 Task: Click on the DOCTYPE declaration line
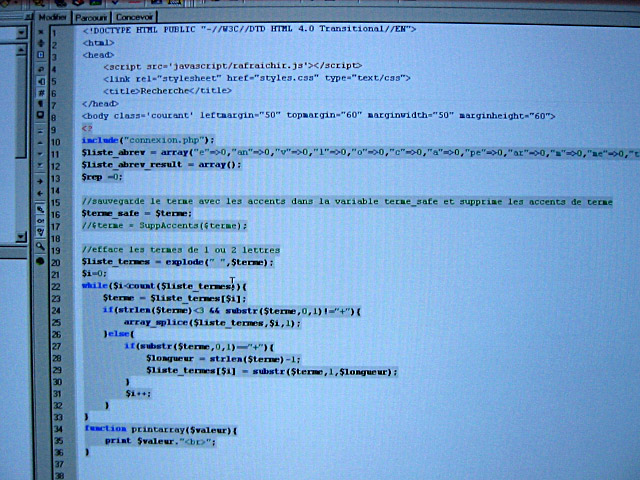[x=249, y=29]
